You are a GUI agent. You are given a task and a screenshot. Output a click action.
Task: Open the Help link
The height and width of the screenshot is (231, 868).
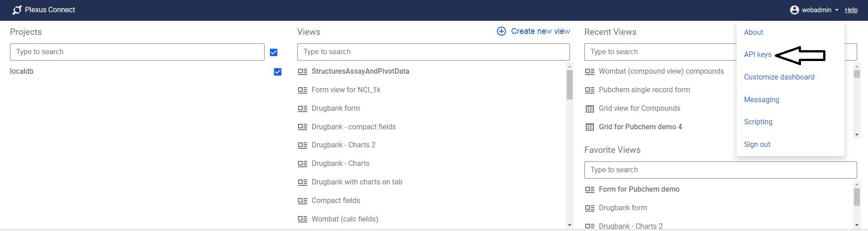(851, 10)
